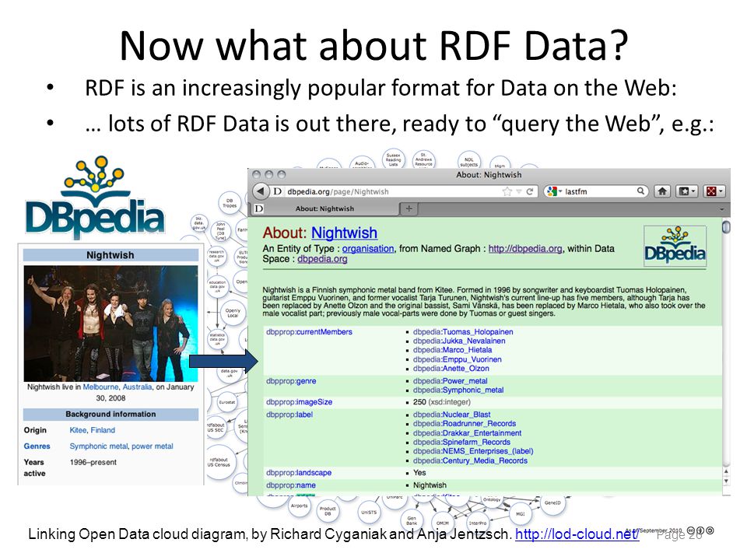Screen dimensions: 747x560
Task: Open dbpedia:Power_metal link
Action: pyautogui.click(x=451, y=381)
